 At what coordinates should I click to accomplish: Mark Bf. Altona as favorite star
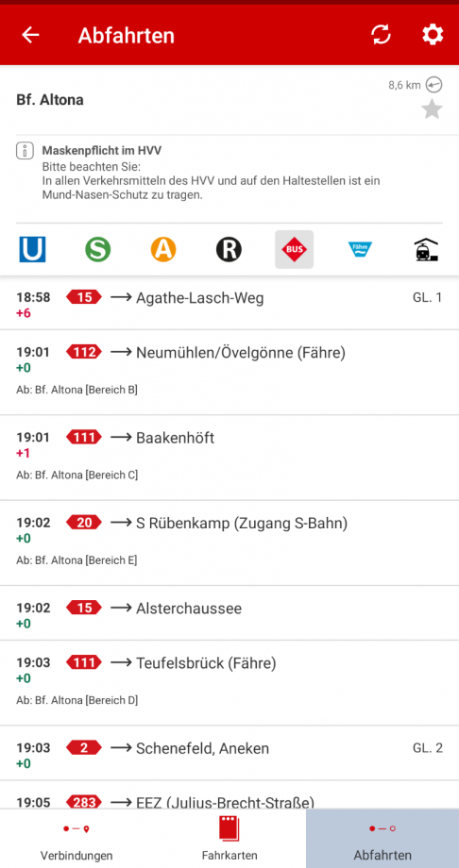point(432,109)
